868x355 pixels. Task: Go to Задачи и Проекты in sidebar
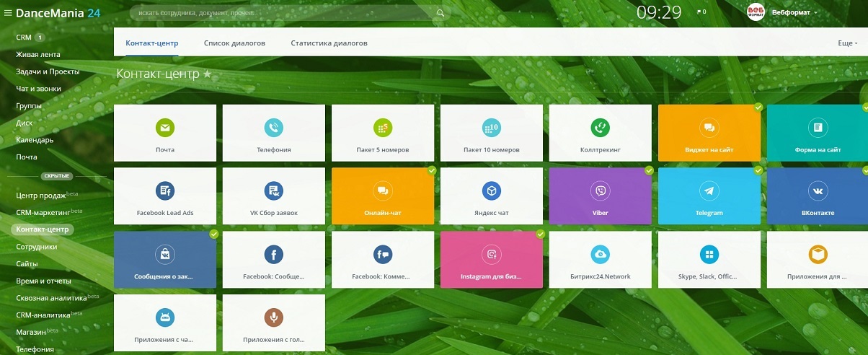(48, 71)
